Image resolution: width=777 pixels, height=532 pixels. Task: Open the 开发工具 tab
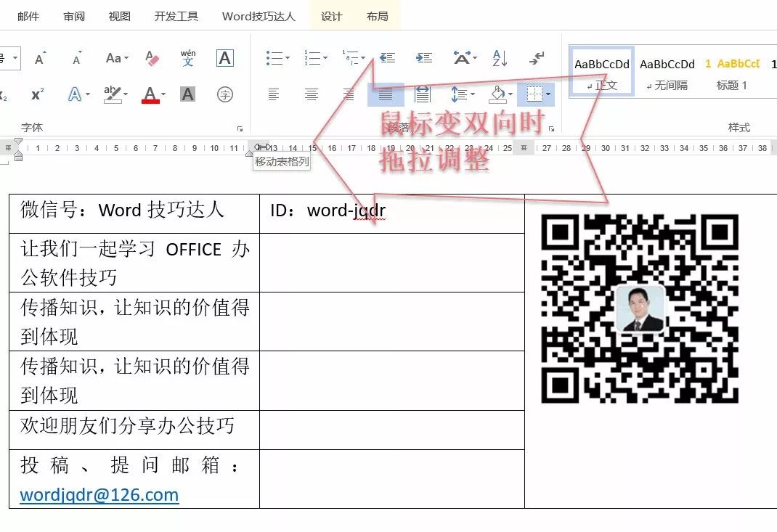pyautogui.click(x=176, y=17)
